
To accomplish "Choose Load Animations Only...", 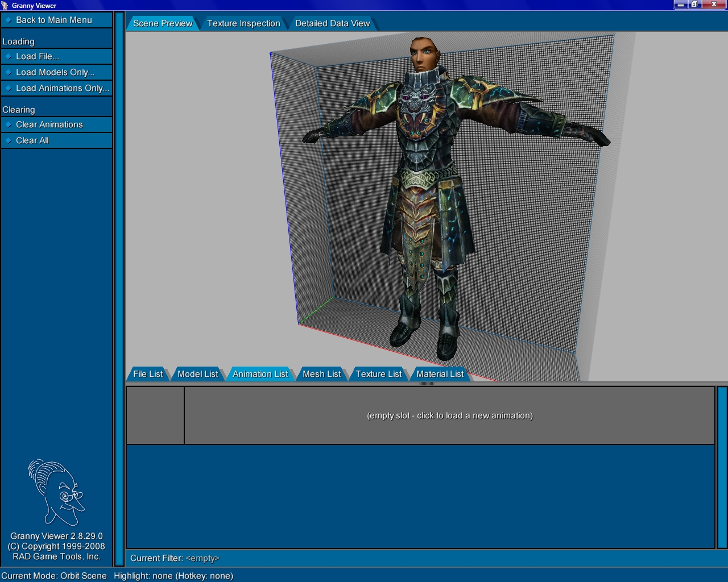I will point(57,88).
